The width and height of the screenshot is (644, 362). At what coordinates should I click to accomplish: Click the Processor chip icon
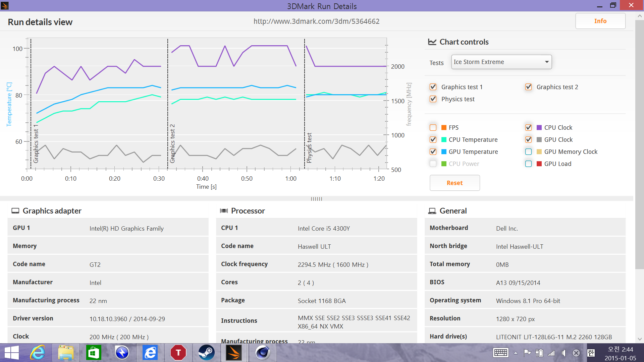(224, 211)
